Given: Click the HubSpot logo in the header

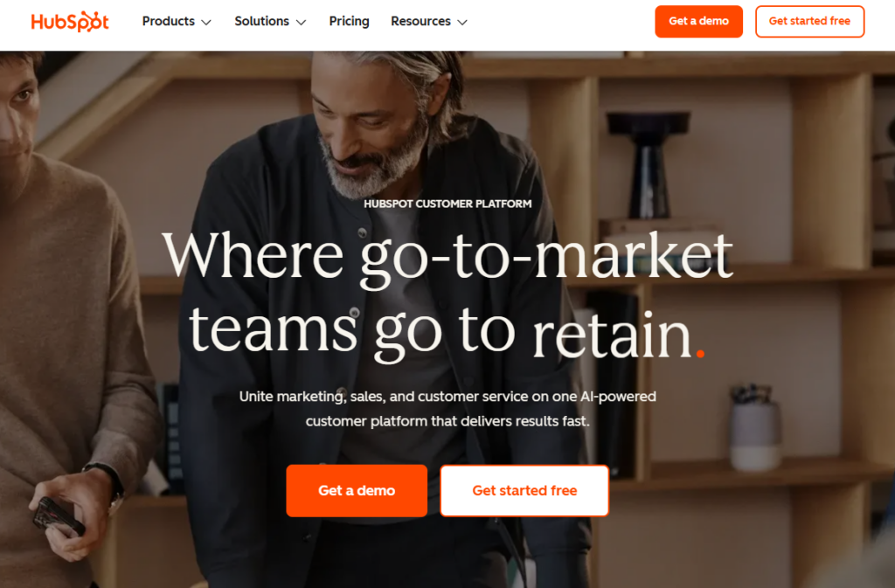Looking at the screenshot, I should click(x=70, y=22).
